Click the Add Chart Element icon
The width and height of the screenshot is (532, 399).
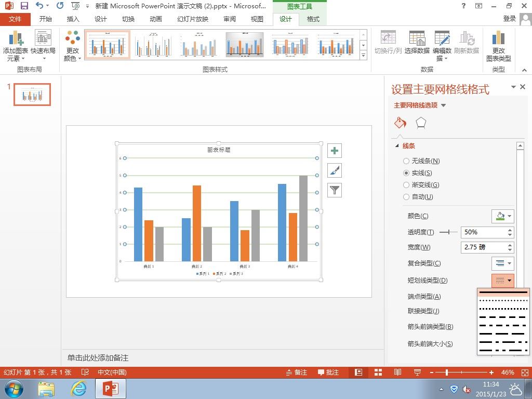[x=16, y=38]
